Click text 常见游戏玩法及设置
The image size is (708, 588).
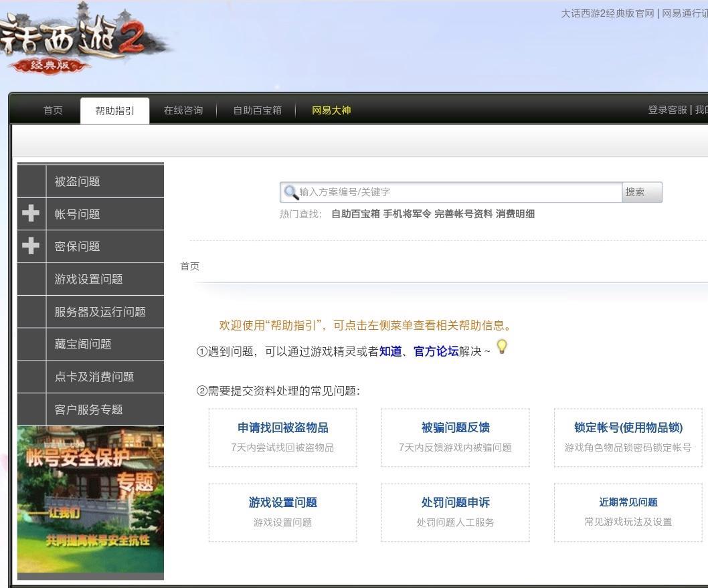628,522
